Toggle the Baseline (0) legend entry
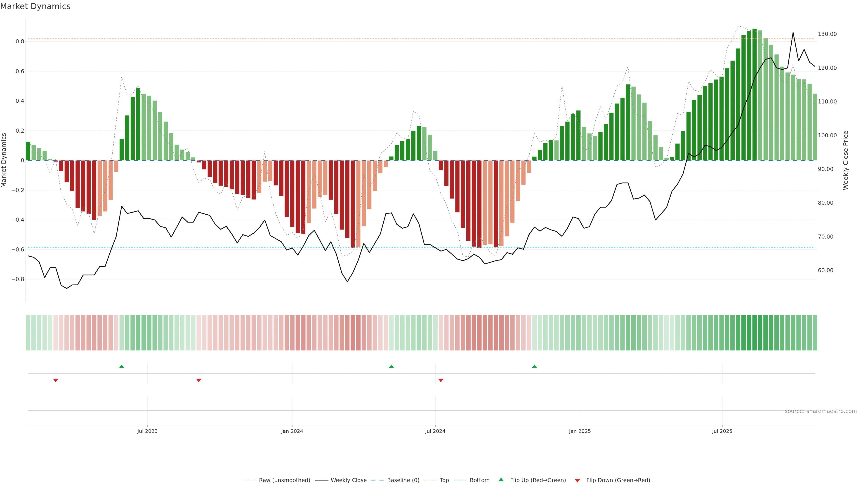This screenshot has height=488, width=868. pos(403,480)
